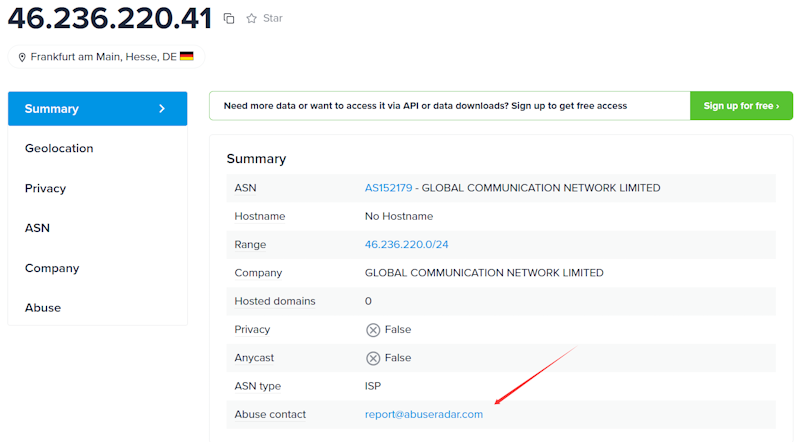Click the report@abuseradar.com abuse contact link

pyautogui.click(x=424, y=414)
